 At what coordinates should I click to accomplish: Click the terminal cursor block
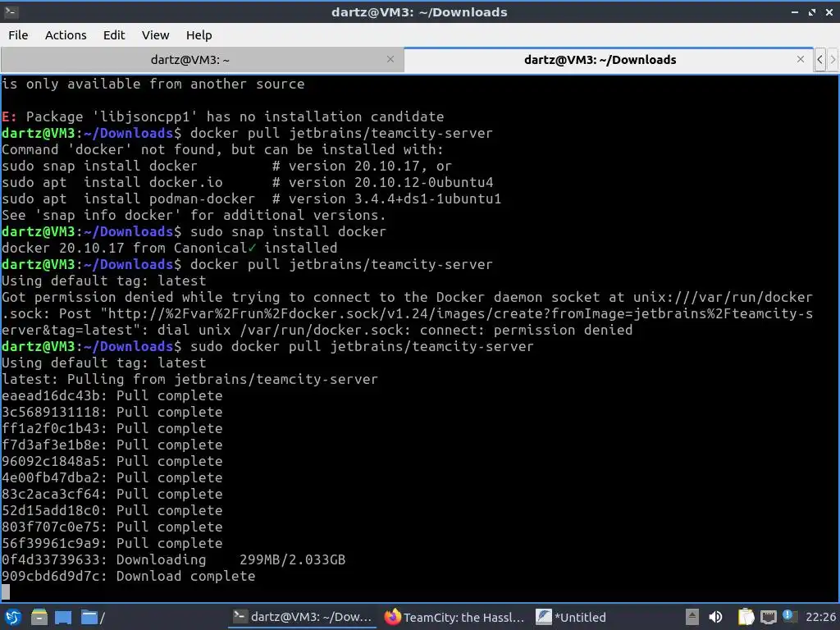click(6, 592)
